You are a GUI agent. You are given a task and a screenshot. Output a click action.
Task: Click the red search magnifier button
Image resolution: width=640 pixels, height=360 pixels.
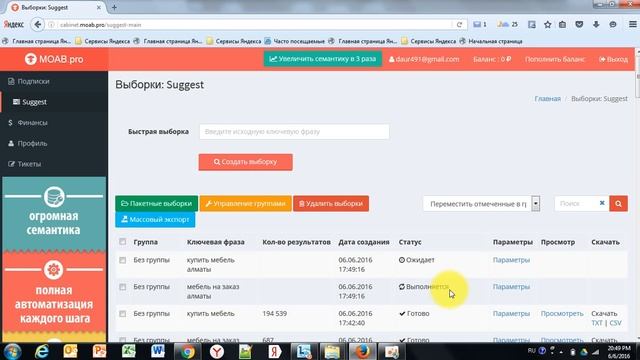pos(618,203)
